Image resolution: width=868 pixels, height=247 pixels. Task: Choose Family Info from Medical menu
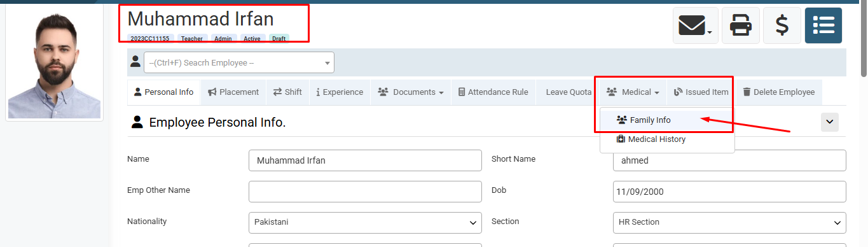667,120
